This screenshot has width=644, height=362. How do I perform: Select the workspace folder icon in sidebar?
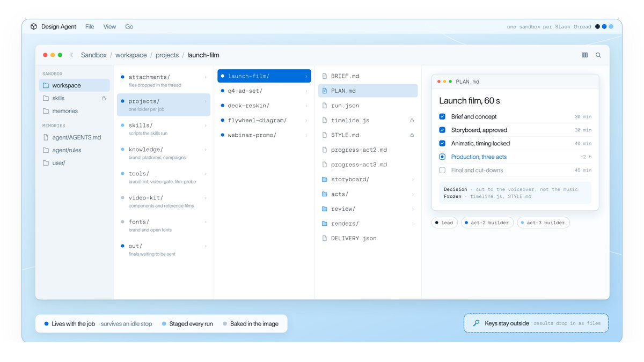point(46,86)
